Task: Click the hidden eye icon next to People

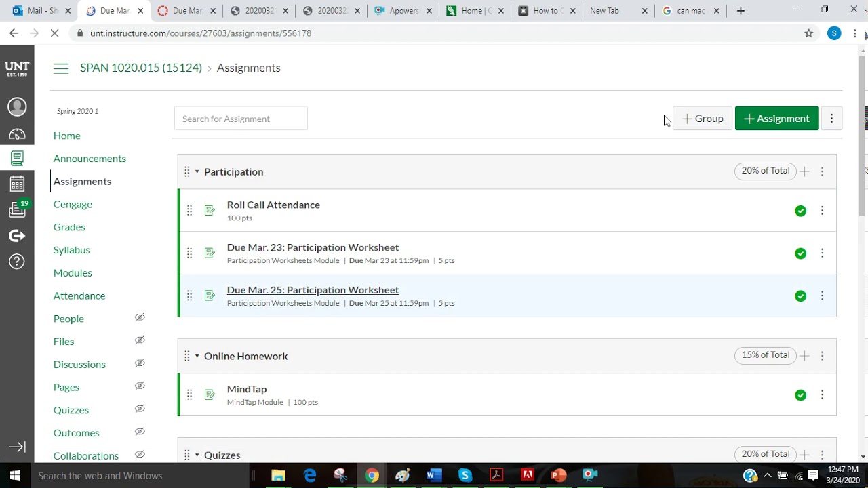Action: pos(140,317)
